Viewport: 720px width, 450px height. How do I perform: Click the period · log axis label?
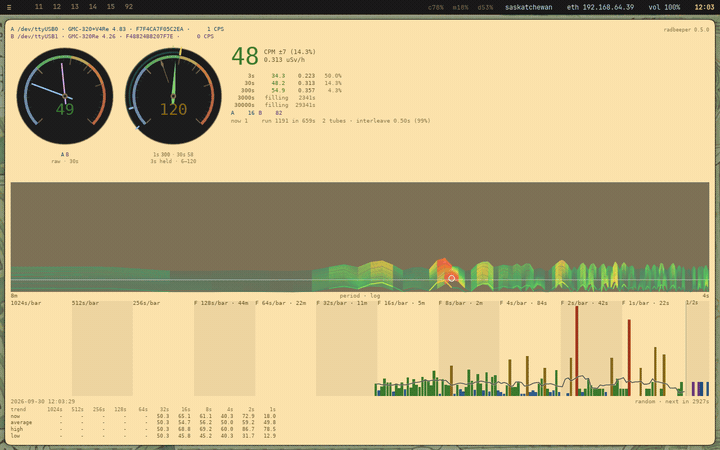coord(360,296)
